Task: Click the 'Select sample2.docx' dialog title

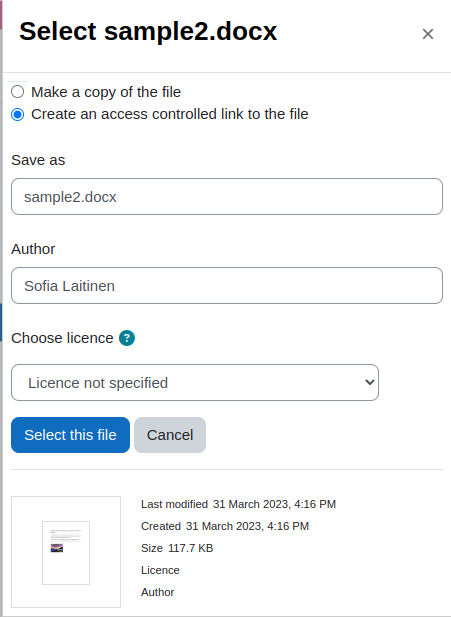Action: point(148,31)
